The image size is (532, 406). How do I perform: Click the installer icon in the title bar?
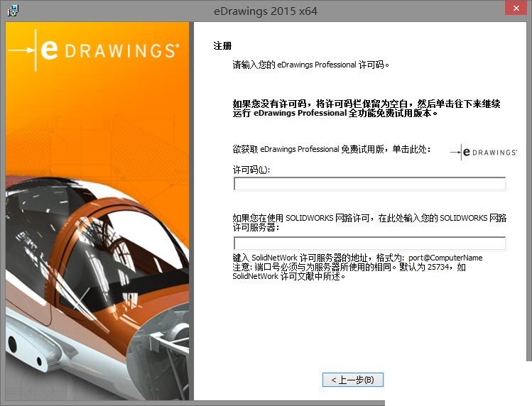click(x=12, y=10)
